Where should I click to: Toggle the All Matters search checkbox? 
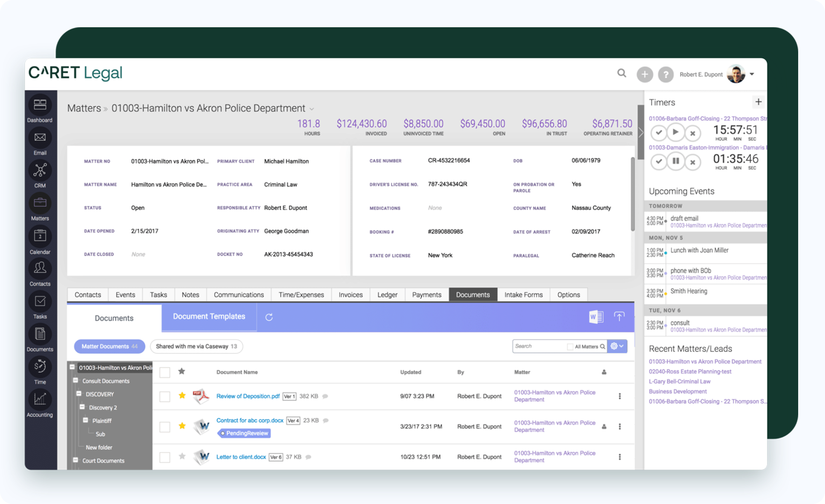[570, 346]
